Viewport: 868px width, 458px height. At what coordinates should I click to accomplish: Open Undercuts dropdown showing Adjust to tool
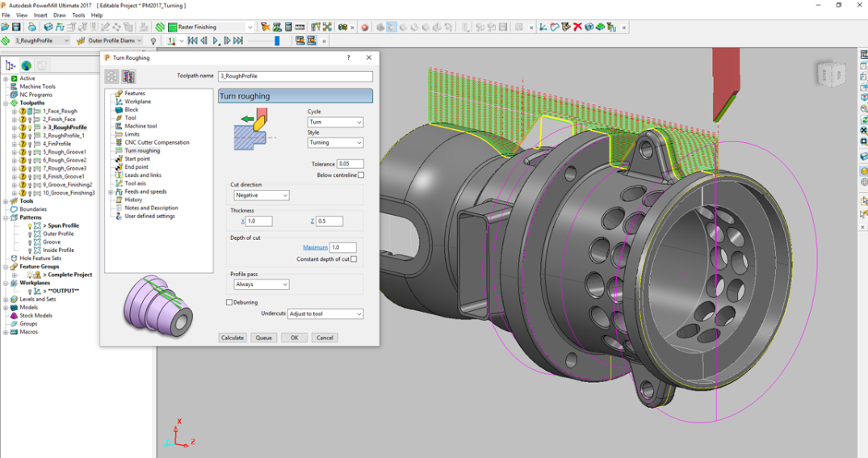point(325,314)
